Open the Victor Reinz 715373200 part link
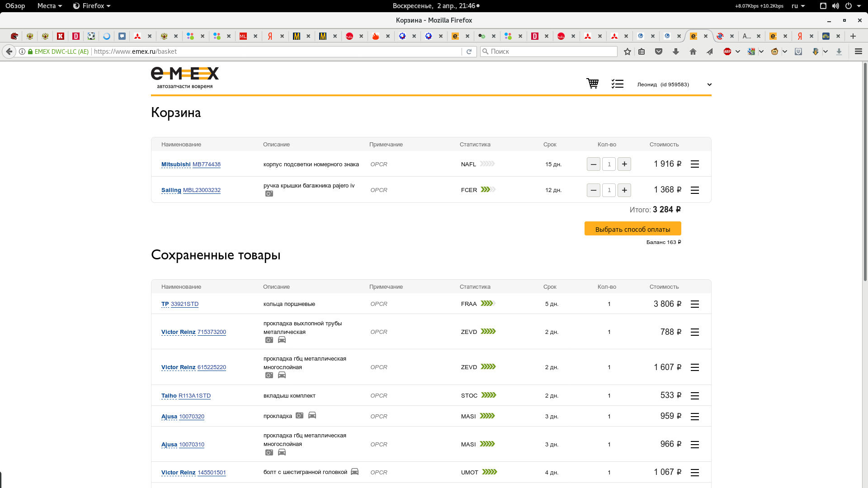The height and width of the screenshot is (488, 868). [212, 332]
